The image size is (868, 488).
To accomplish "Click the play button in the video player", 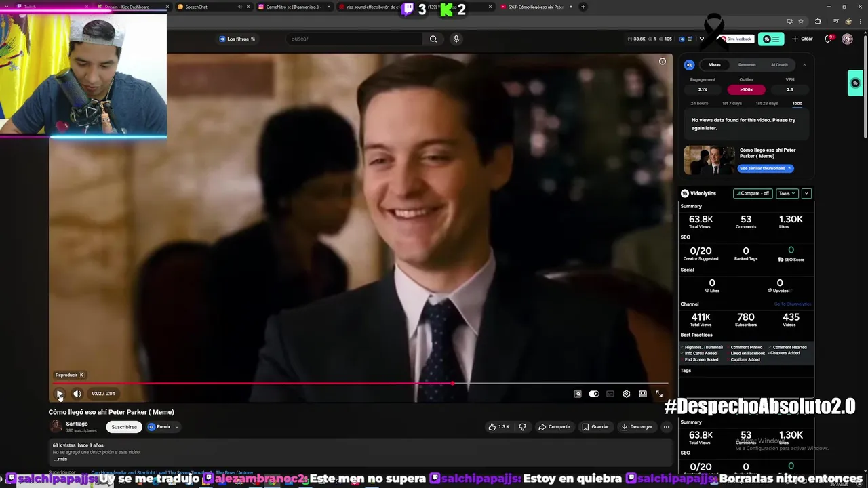I will coord(60,394).
